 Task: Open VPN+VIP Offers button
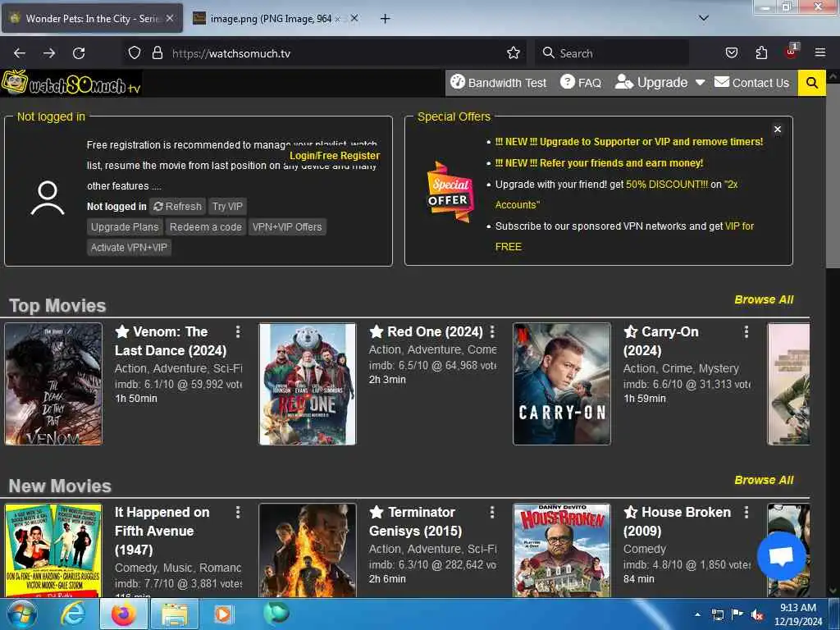287,226
